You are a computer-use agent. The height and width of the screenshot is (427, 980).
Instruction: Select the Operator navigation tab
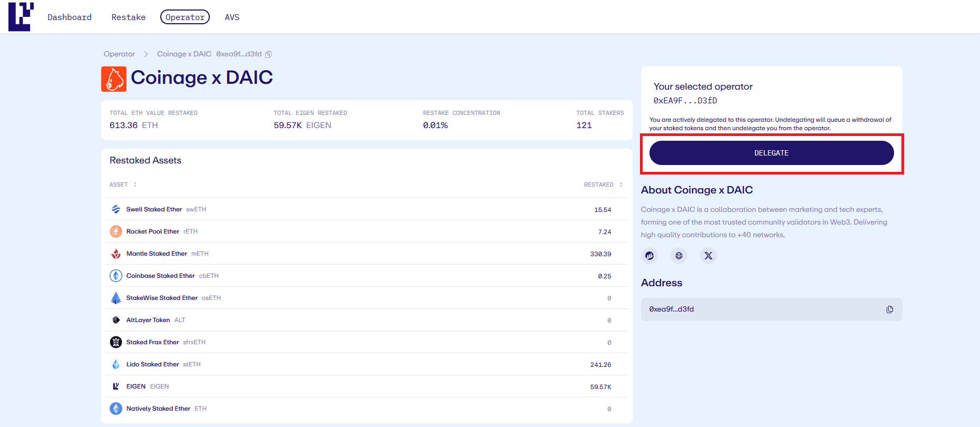coord(185,17)
